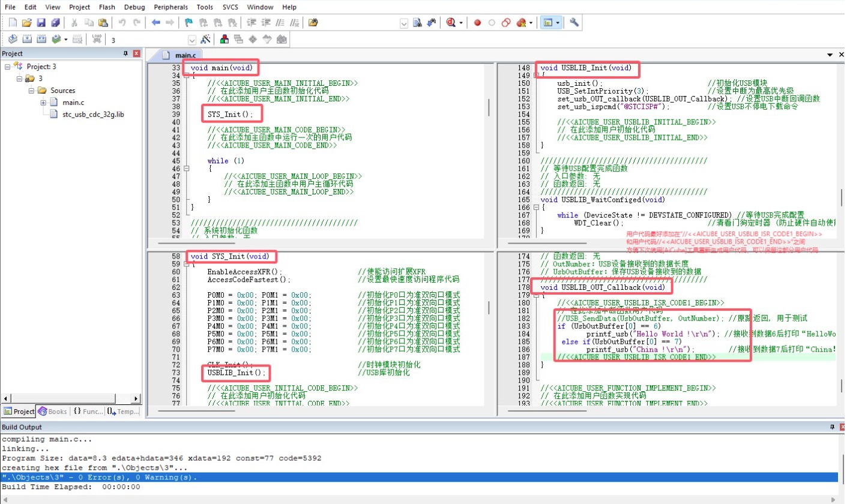
Task: Click the Find icon beside the search box
Action: 418,23
